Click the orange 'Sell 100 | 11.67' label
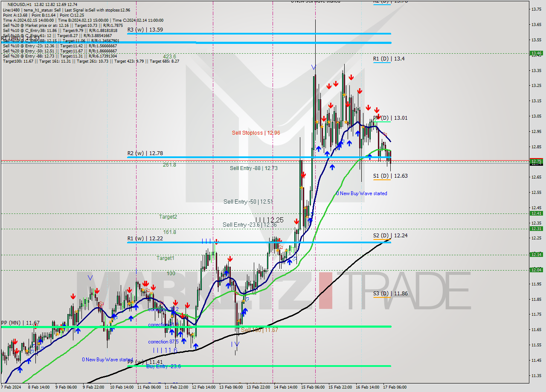Image resolution: width=546 pixels, height=392 pixels. tap(259, 330)
